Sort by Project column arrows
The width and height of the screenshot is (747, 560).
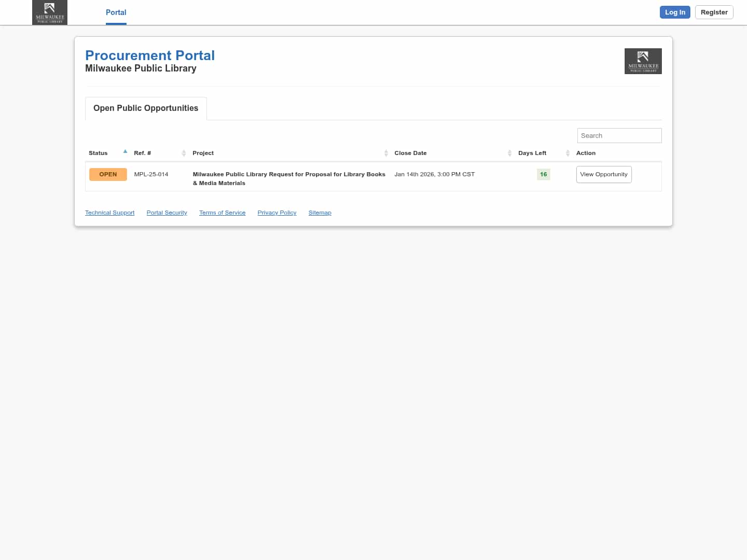(x=386, y=153)
